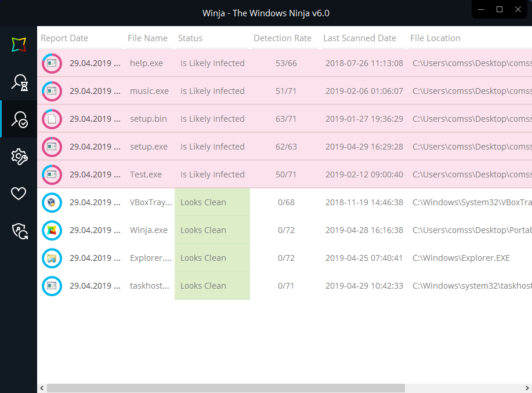The width and height of the screenshot is (532, 393).
Task: Click the 2019-02-06 01:06:07 scanned date
Action: (364, 91)
